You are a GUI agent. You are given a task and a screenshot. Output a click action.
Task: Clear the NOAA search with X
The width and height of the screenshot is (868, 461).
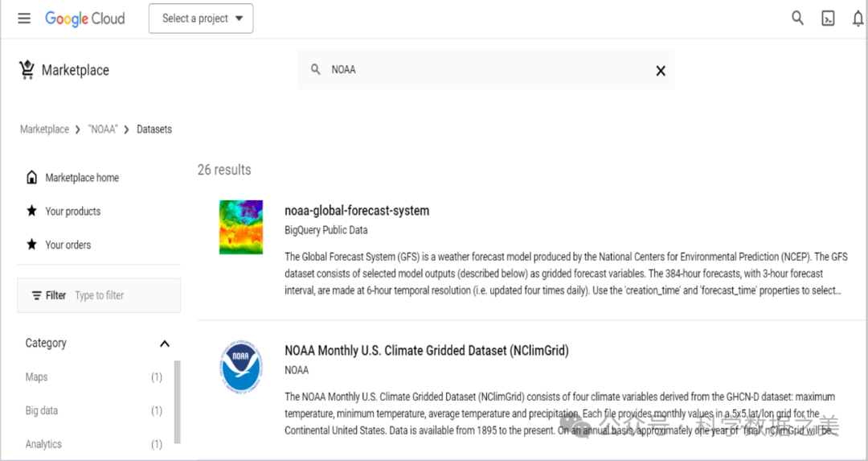[x=661, y=71]
